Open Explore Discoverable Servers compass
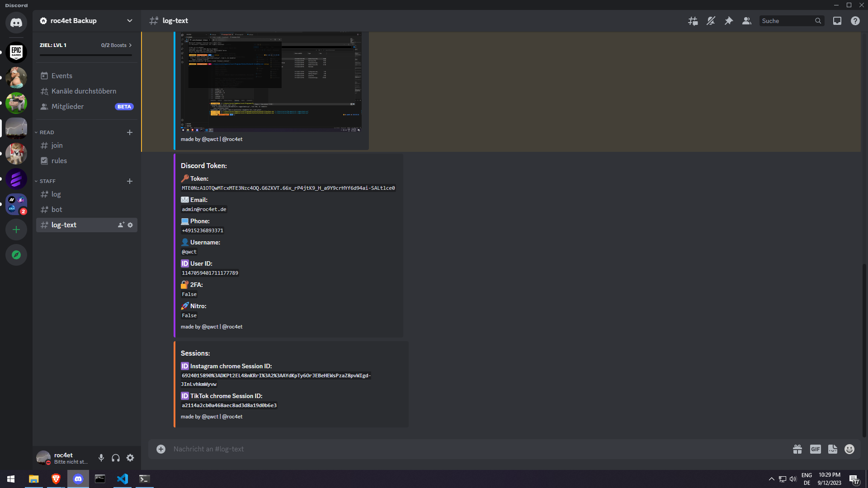Image resolution: width=868 pixels, height=488 pixels. [16, 255]
